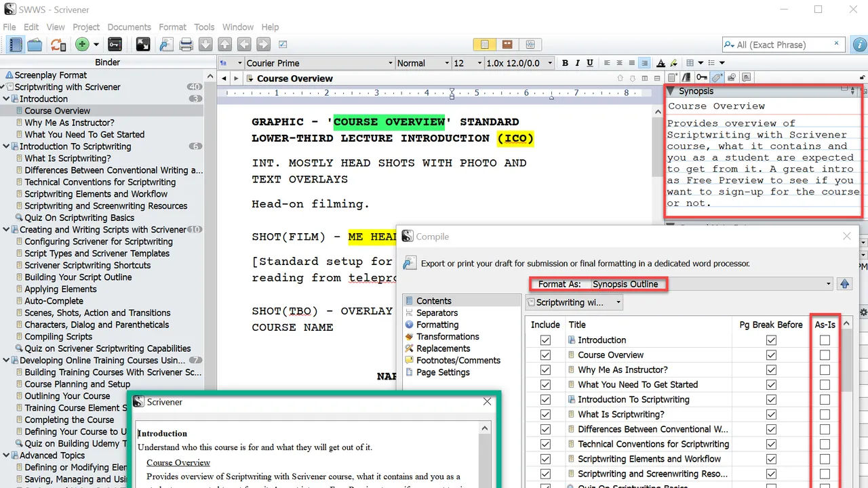Open the Scriptwriting wi... compile group dropdown
The width and height of the screenshot is (868, 488).
(574, 302)
